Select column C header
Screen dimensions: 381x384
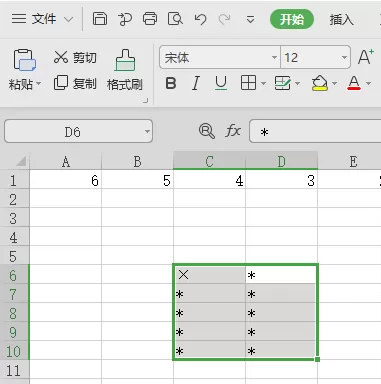point(209,162)
